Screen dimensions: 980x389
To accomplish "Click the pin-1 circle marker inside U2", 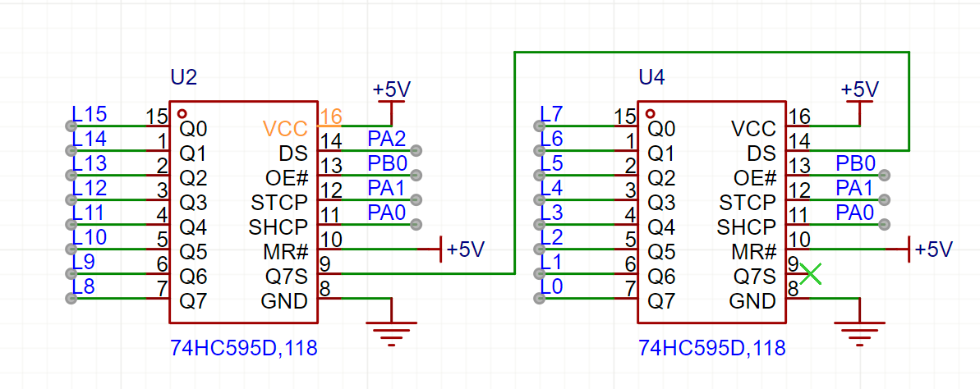I will coord(182,113).
